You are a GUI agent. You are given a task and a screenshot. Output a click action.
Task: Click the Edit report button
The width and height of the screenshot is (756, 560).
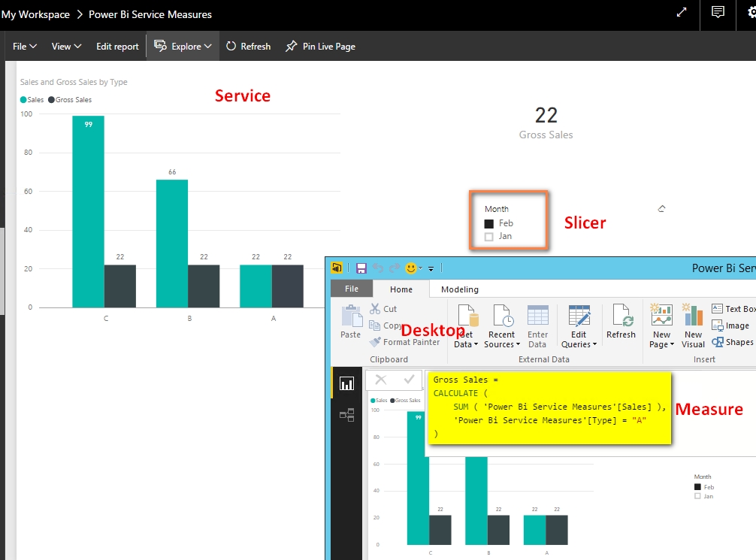117,47
